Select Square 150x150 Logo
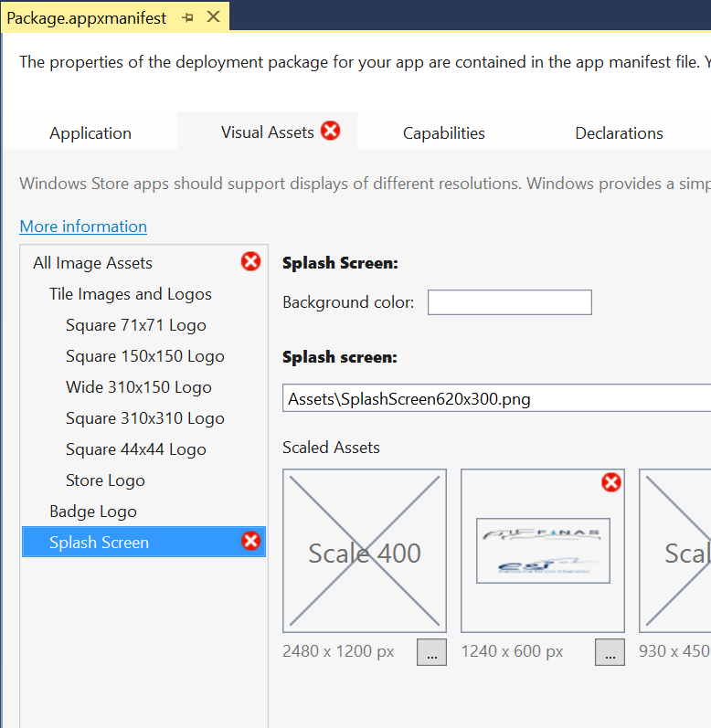This screenshot has height=728, width=711. tap(144, 356)
